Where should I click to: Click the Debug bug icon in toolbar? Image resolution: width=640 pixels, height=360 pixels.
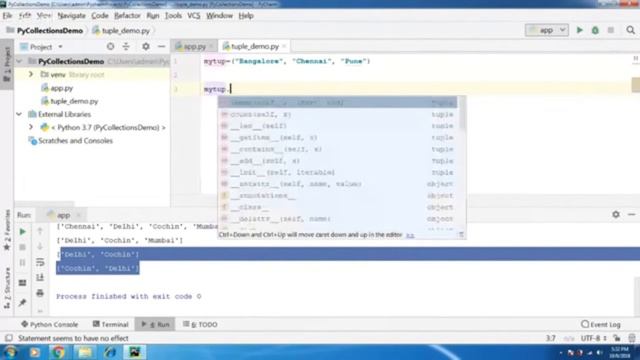click(595, 30)
